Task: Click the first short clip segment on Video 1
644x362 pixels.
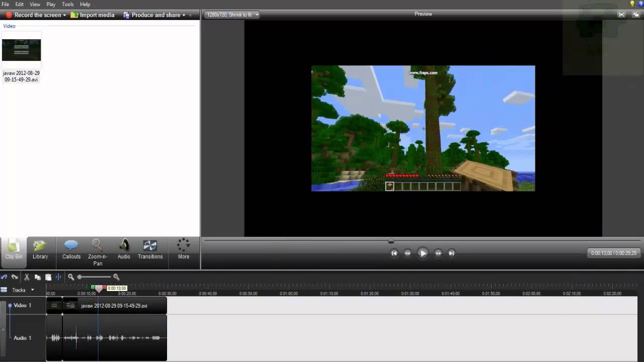Action: tap(54, 306)
